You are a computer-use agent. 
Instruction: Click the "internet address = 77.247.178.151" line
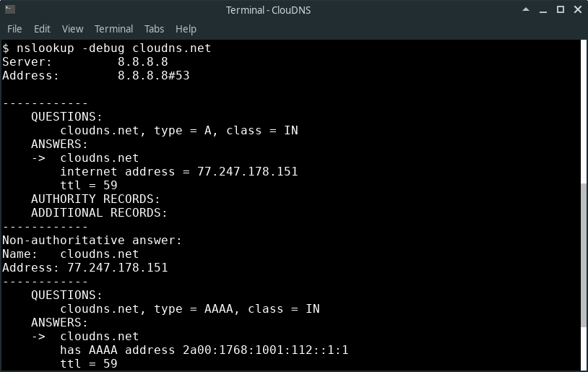(x=178, y=172)
